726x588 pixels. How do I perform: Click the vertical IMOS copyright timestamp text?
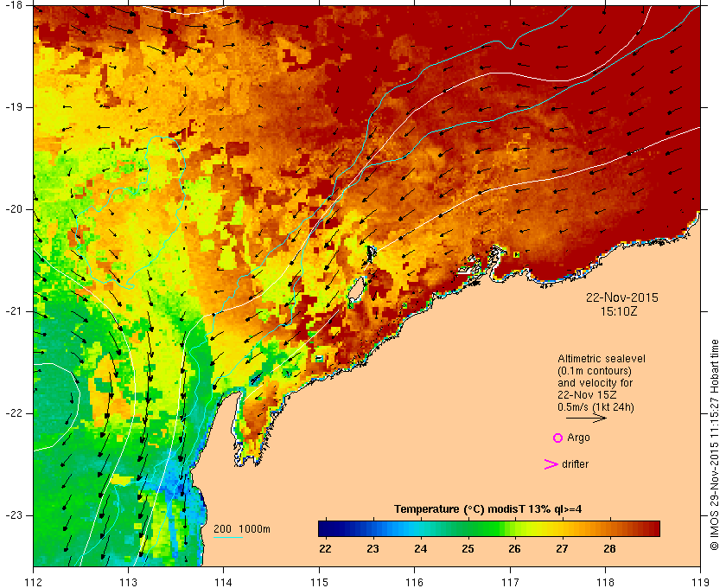[715, 444]
